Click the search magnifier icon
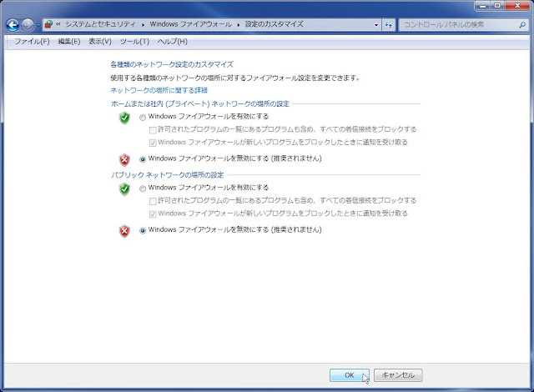The image size is (534, 392). pos(522,24)
